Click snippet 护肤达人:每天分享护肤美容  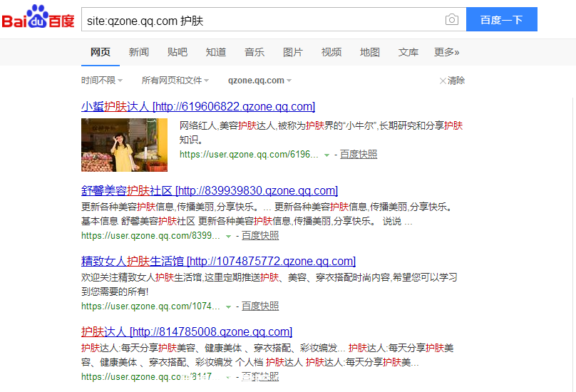click(x=267, y=355)
